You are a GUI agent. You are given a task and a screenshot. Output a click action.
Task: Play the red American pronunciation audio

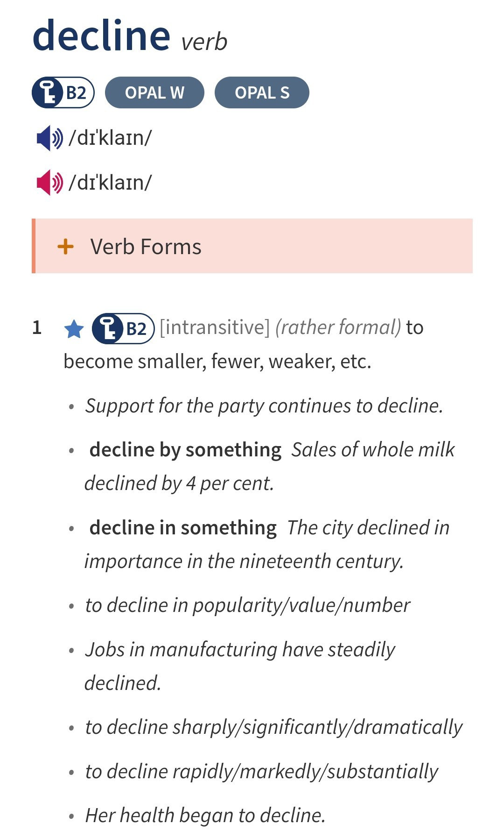[49, 183]
